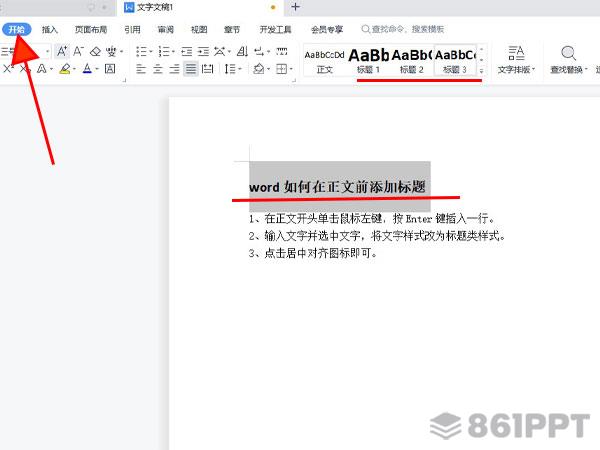Switch to the 开始 tab
The image size is (600, 450).
click(16, 29)
